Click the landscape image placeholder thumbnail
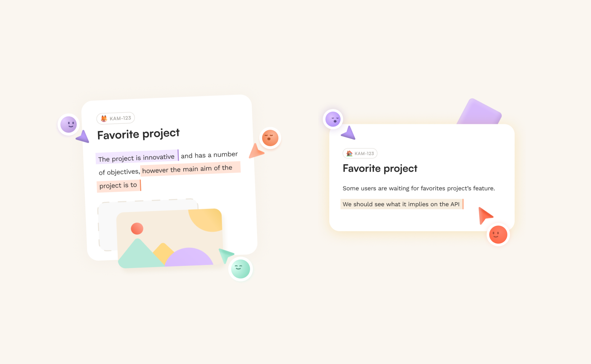Viewport: 591px width, 364px height. [x=170, y=238]
